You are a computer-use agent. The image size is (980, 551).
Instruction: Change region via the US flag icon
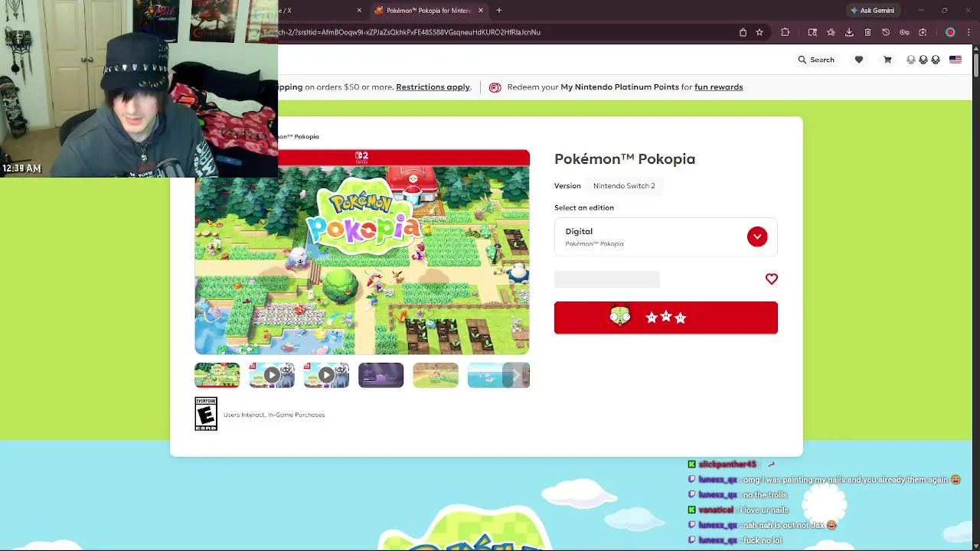955,60
